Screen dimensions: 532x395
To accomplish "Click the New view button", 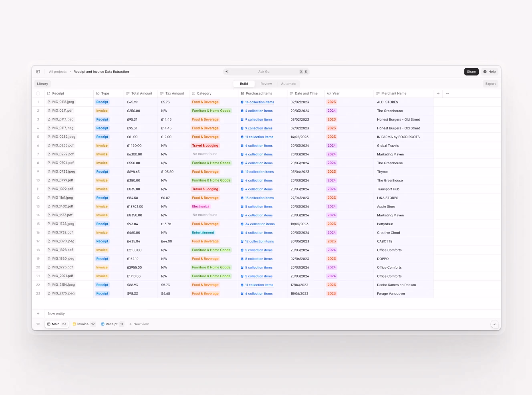I will tap(139, 324).
